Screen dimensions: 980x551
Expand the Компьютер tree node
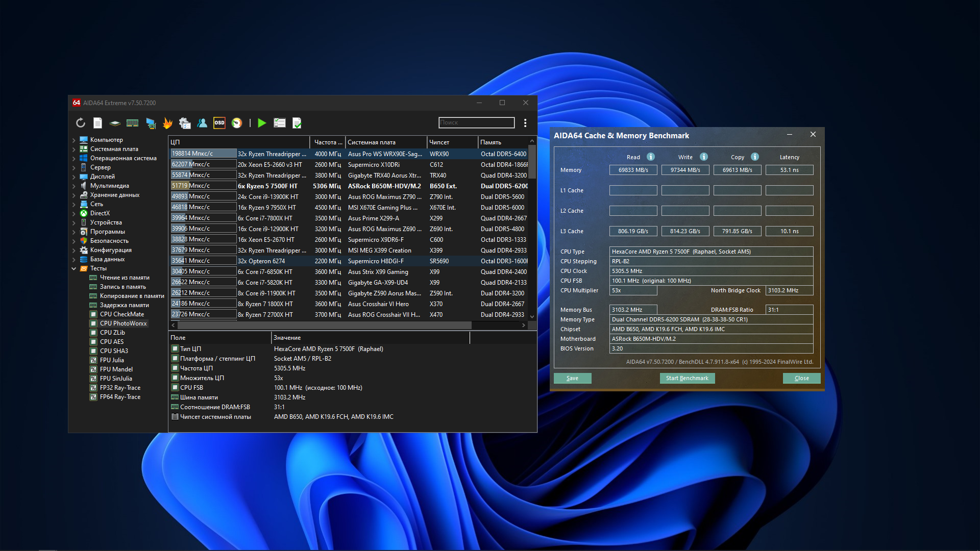point(74,140)
